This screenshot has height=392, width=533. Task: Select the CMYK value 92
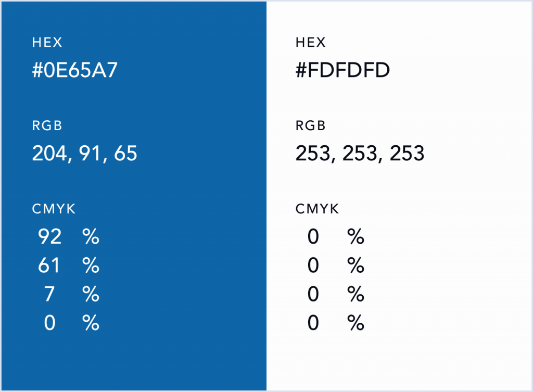coord(50,237)
